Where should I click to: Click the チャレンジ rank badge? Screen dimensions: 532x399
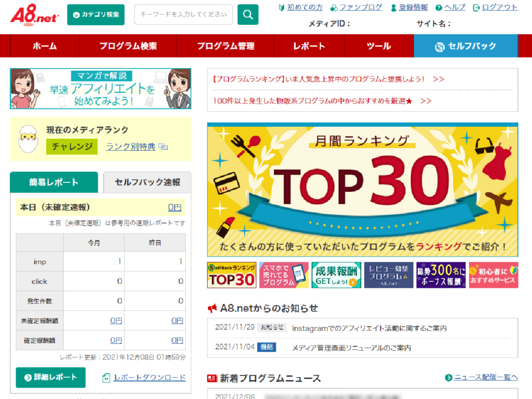pyautogui.click(x=72, y=147)
